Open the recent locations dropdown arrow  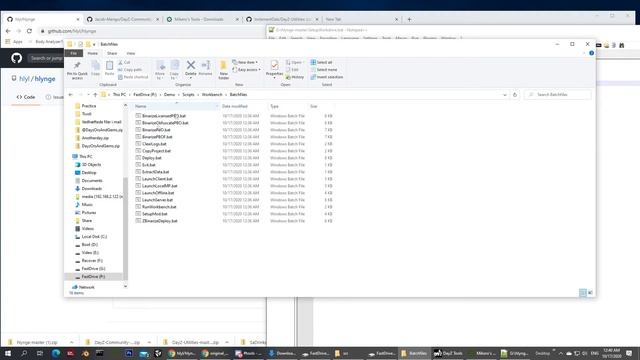pos(88,95)
